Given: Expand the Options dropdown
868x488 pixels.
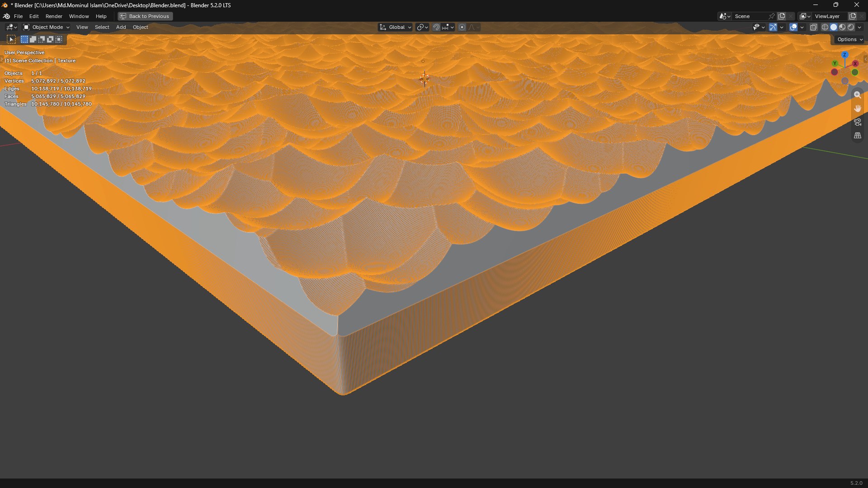Looking at the screenshot, I should [x=849, y=39].
